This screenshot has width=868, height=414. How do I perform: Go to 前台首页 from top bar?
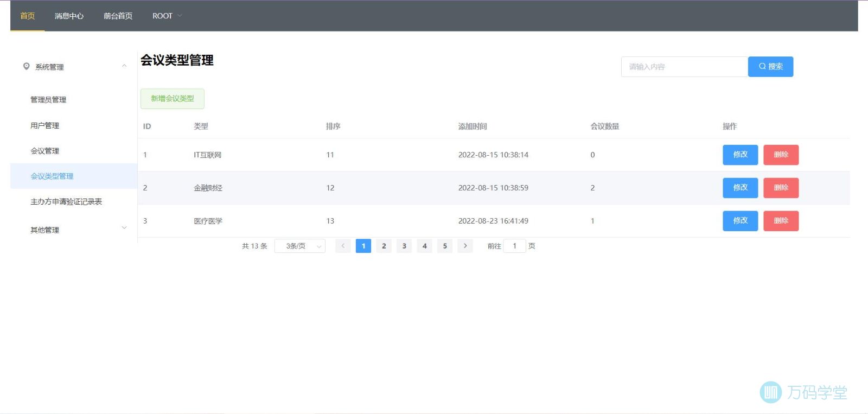pos(118,16)
